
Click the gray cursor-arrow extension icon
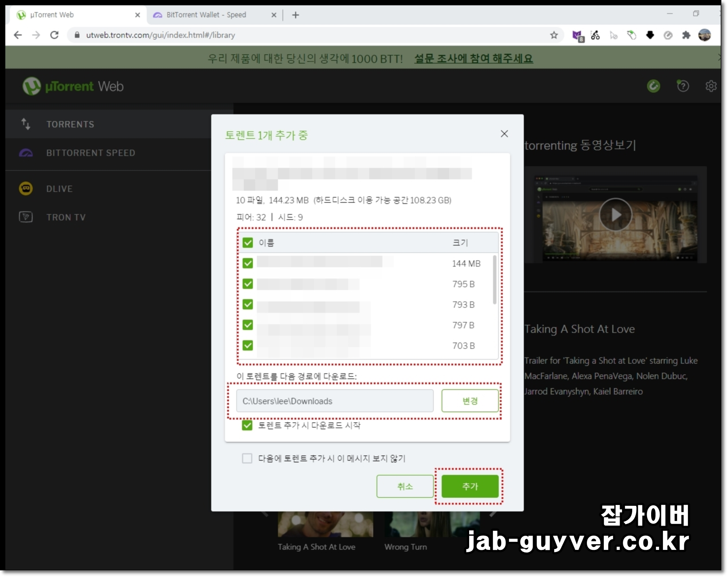614,36
